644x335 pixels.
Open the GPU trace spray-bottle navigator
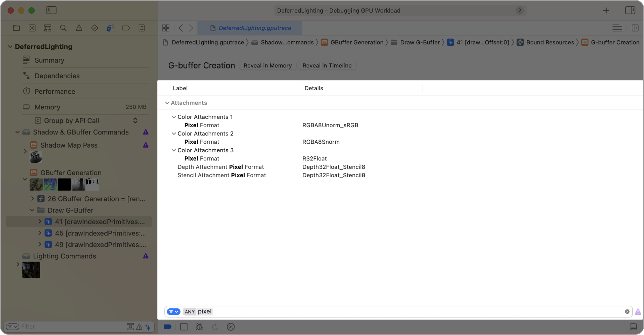click(x=110, y=28)
